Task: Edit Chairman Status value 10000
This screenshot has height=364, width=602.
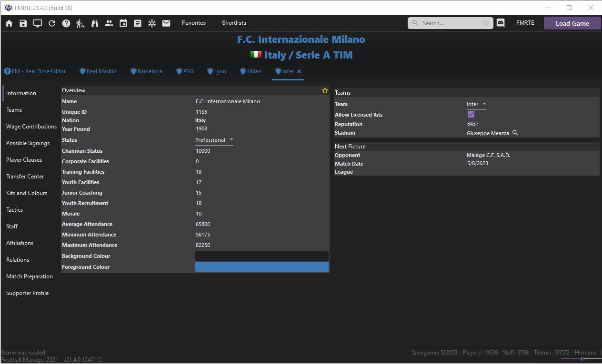Action: point(203,151)
